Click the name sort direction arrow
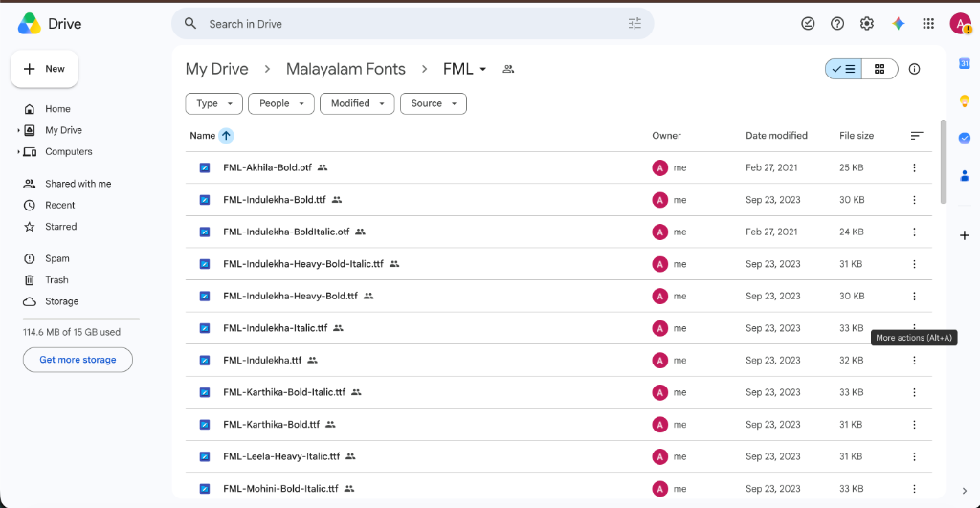This screenshot has height=508, width=980. click(226, 136)
